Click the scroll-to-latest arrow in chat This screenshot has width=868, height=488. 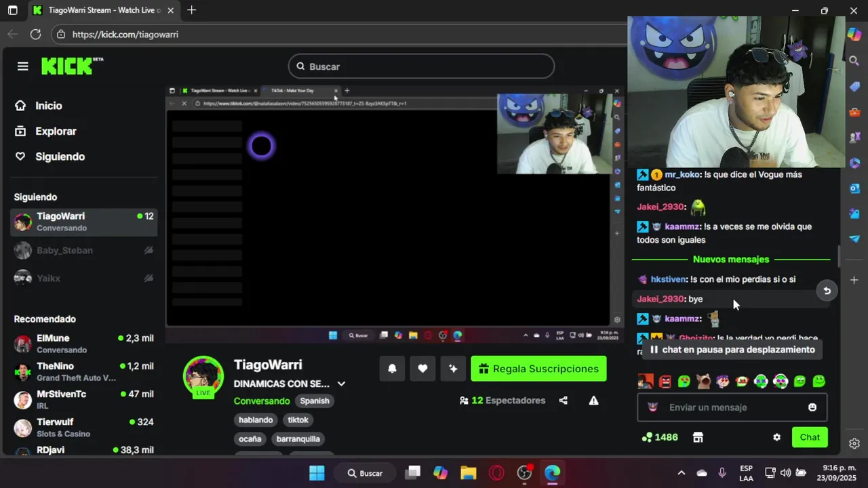(x=827, y=291)
